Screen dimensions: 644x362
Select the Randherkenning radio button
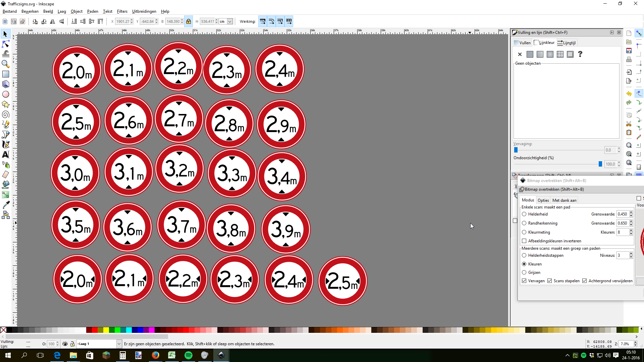(x=524, y=223)
